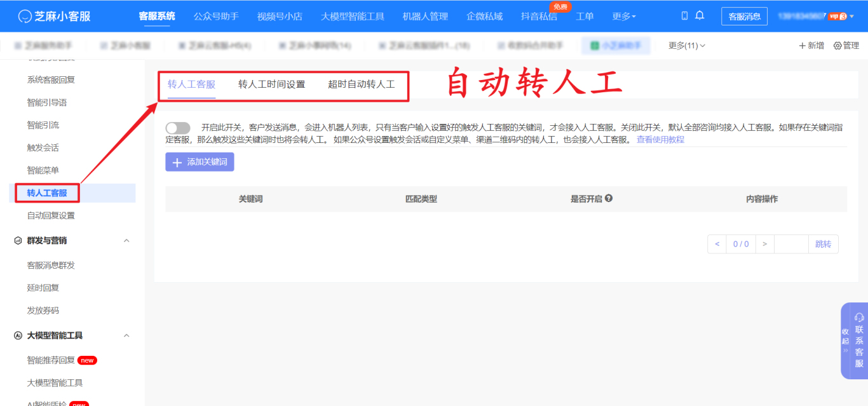The image size is (868, 406).
Task: Enable the keyword transfer toggle switch
Action: 178,128
